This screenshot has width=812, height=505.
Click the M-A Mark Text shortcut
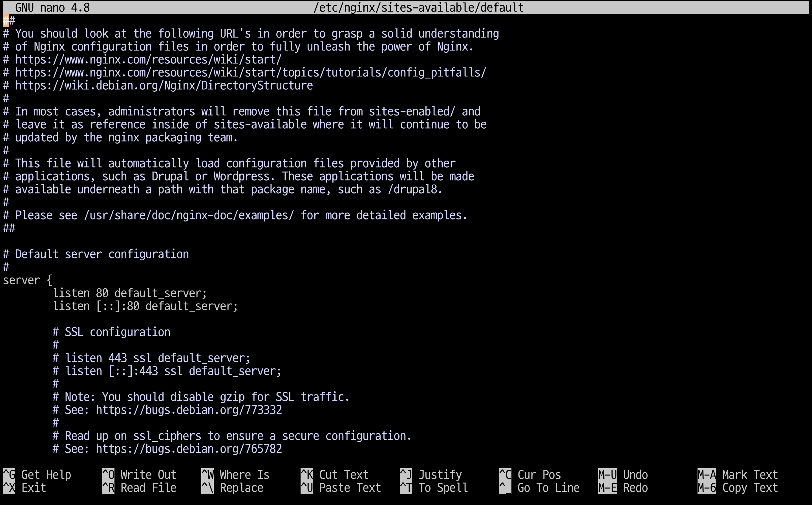click(738, 475)
